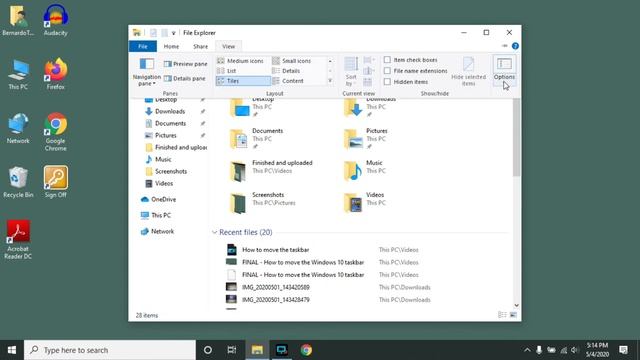Select Finished and uploaded folder tile
The width and height of the screenshot is (640, 360).
pyautogui.click(x=271, y=171)
